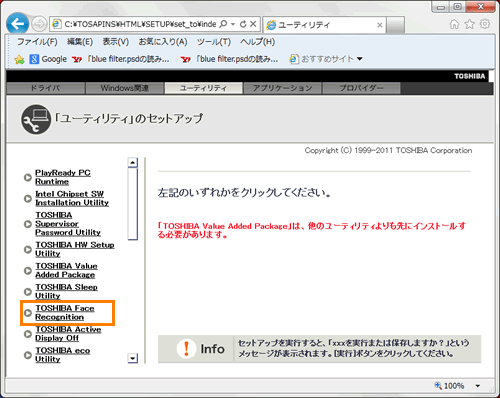Screen dimensions: 500x398
Task: Open a new blank tab
Action: click(x=395, y=25)
